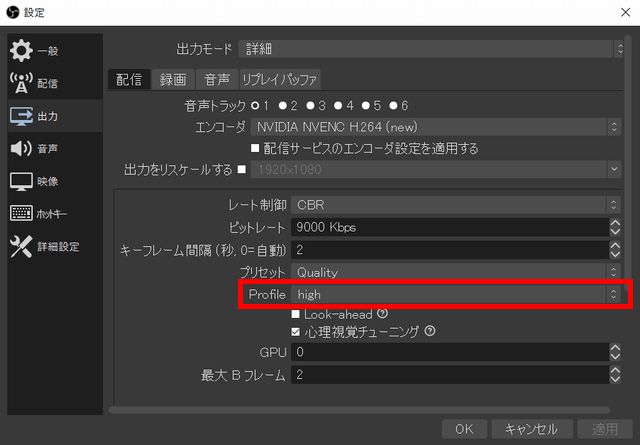640x445 pixels.
Task: Select audio track 3 radio button
Action: [x=310, y=106]
